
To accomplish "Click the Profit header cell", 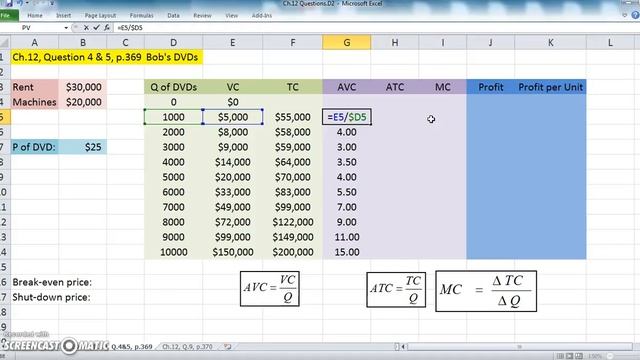I will coord(491,87).
